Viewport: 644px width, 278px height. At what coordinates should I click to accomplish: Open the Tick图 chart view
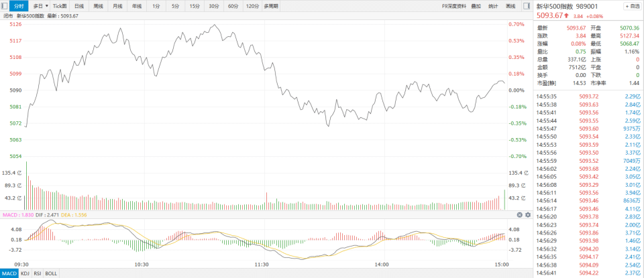point(60,6)
